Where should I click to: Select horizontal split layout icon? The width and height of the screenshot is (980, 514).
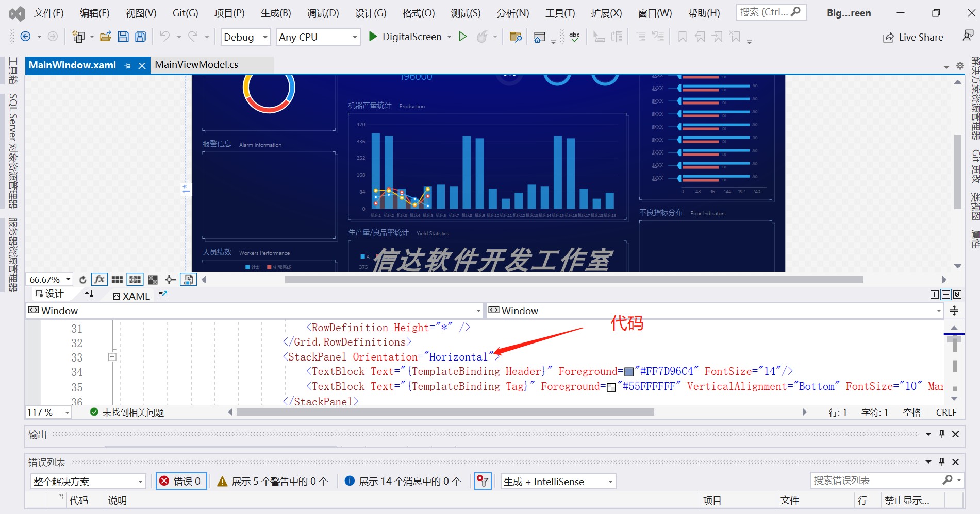tap(945, 295)
